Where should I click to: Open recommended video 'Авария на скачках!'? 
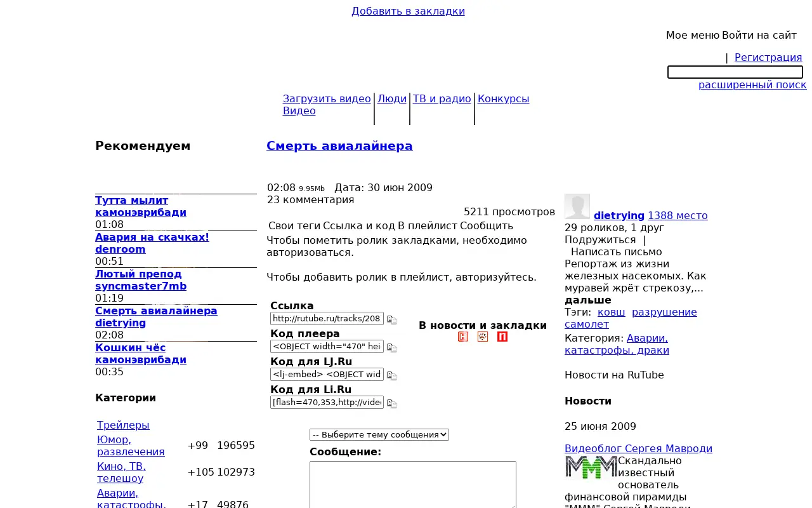152,237
